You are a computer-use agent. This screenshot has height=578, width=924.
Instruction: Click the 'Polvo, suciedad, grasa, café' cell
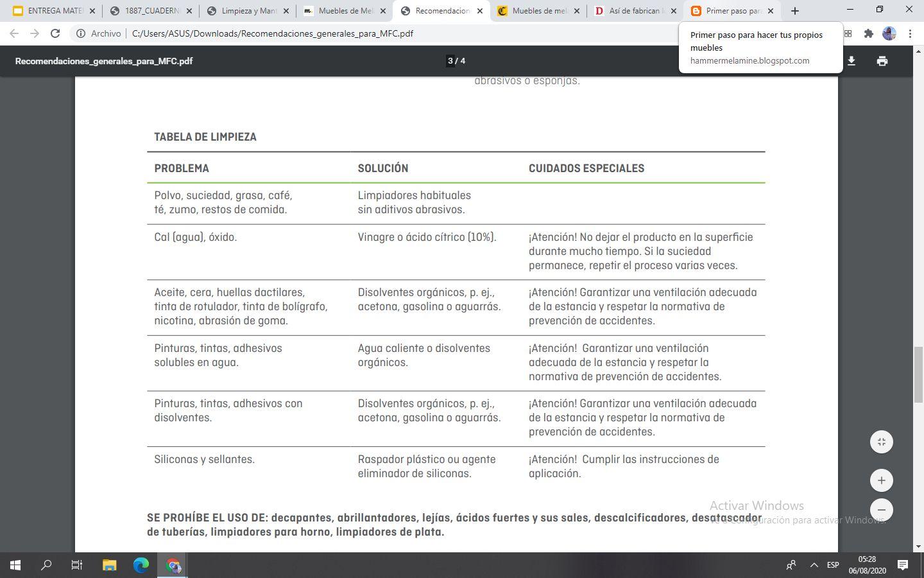[x=223, y=202]
